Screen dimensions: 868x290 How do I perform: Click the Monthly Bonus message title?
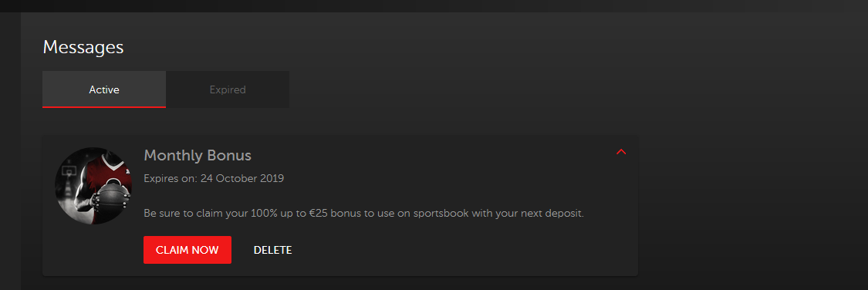pos(198,156)
